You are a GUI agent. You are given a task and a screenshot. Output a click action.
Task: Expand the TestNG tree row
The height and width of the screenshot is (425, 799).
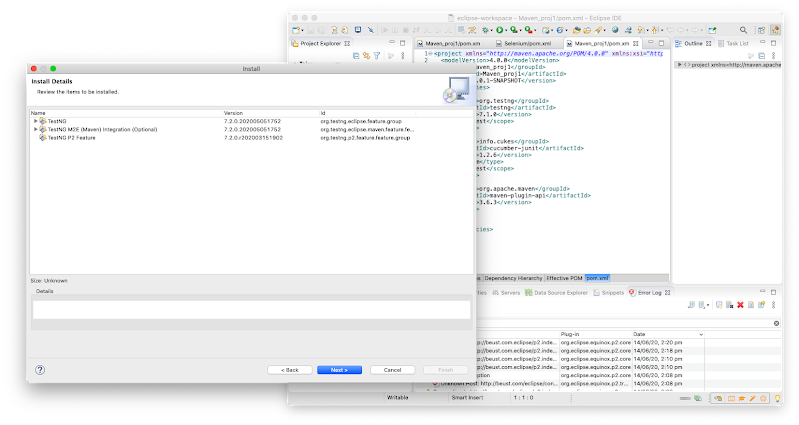tap(35, 121)
